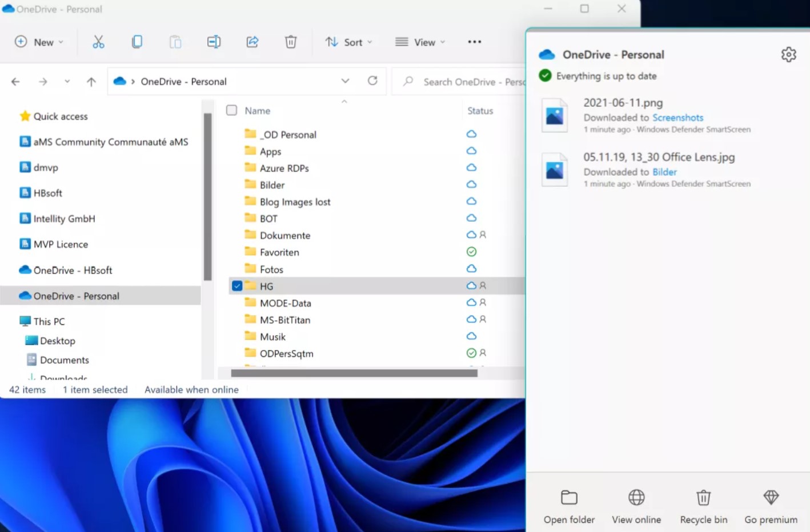Open recent locations chevron near navigation arrows
Viewport: 810px width, 532px height.
click(x=67, y=81)
